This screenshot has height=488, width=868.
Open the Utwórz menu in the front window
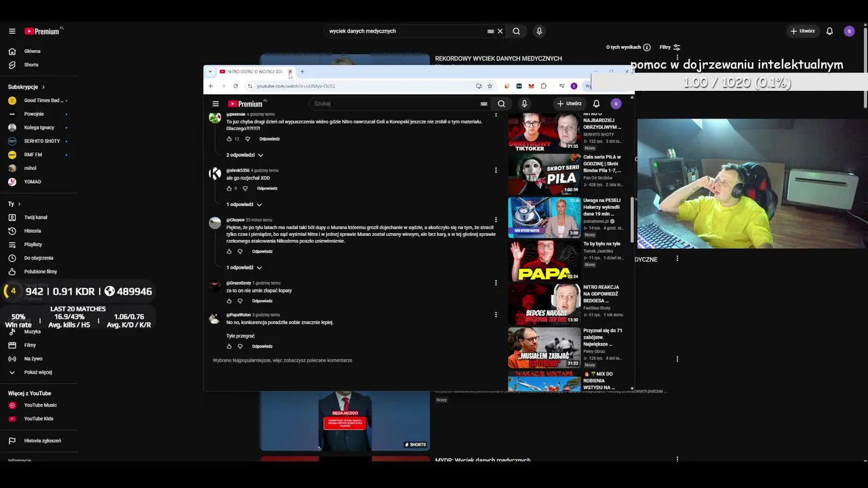pyautogui.click(x=570, y=104)
